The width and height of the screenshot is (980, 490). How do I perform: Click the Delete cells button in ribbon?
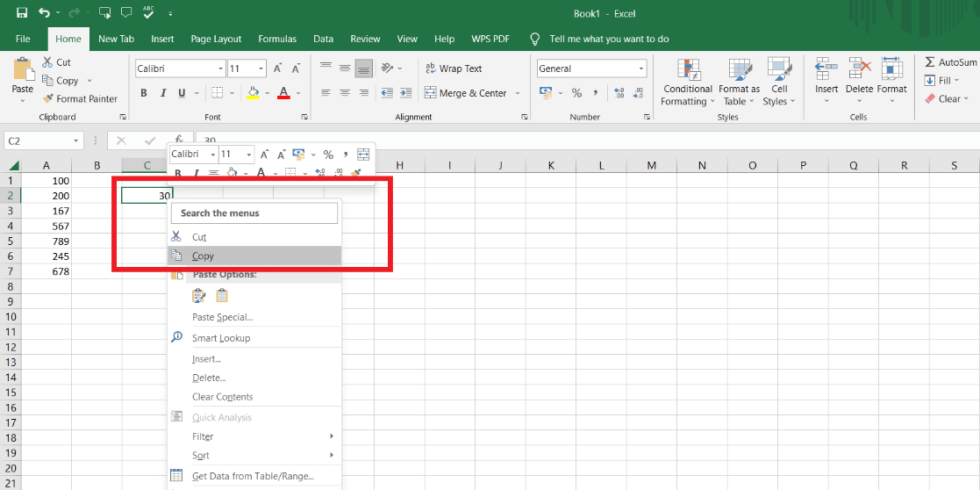pos(860,82)
